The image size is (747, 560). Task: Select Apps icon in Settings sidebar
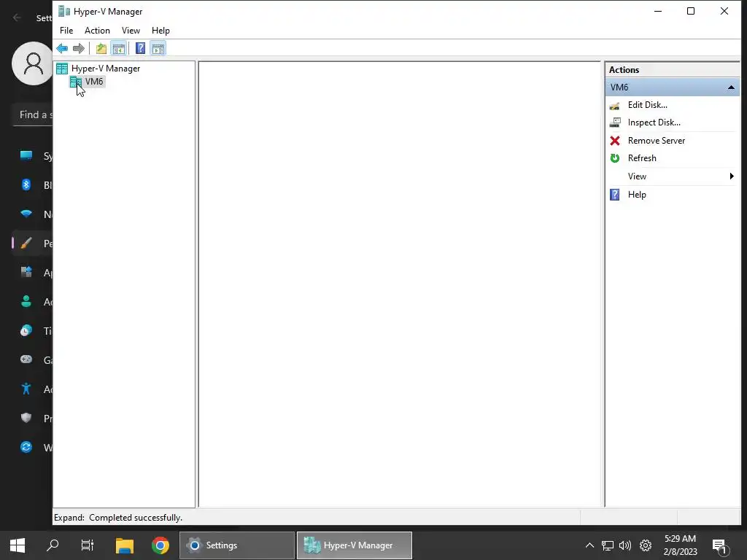[x=26, y=273]
